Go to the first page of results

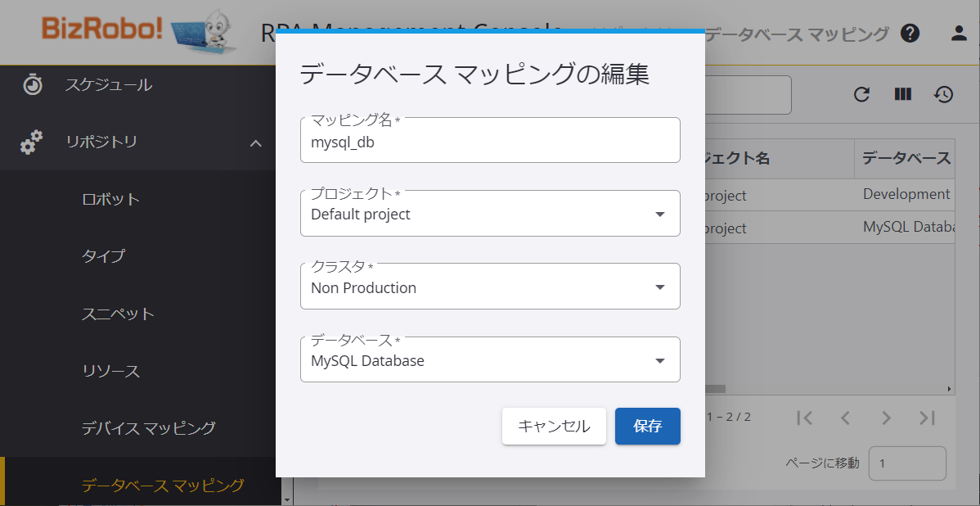(x=805, y=418)
